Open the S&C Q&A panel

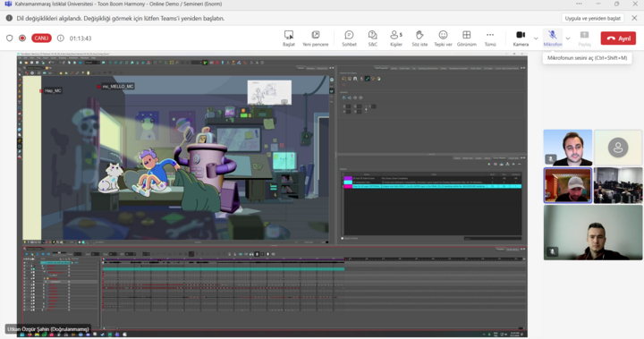pyautogui.click(x=372, y=38)
